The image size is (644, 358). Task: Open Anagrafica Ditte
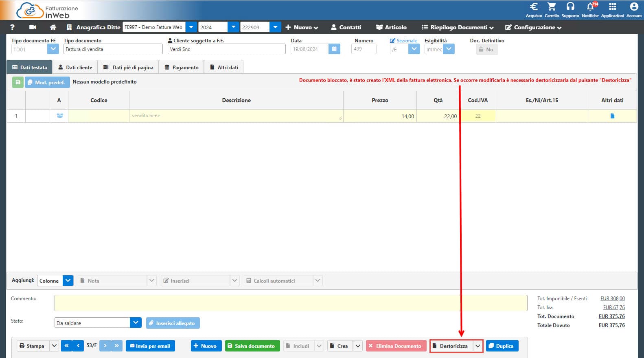[93, 27]
